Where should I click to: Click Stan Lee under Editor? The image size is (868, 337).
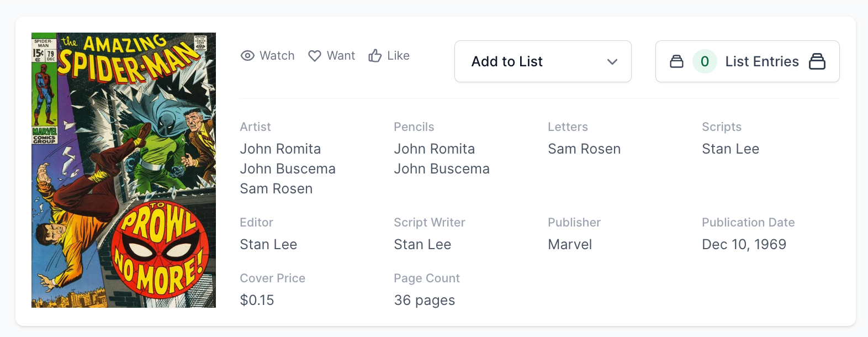click(268, 245)
